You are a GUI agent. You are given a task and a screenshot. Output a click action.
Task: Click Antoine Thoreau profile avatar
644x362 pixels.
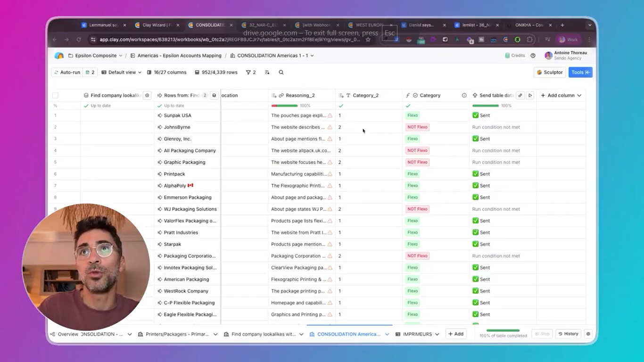548,56
